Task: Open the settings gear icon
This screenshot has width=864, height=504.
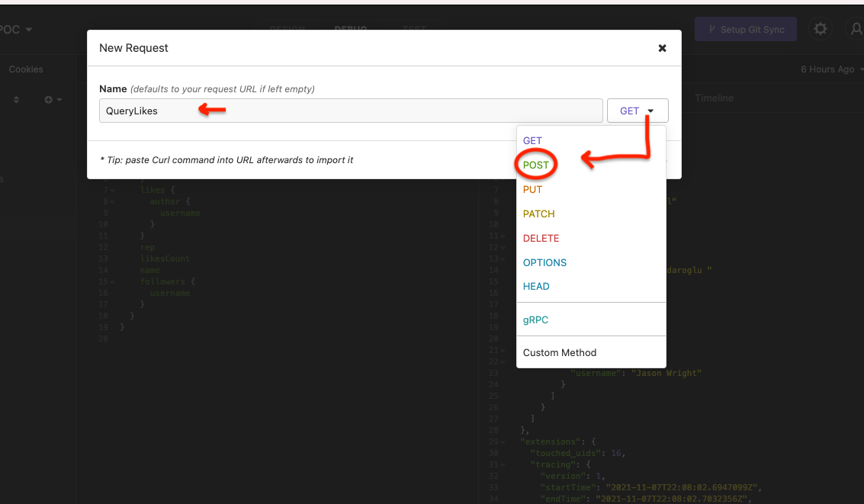Action: 820,29
